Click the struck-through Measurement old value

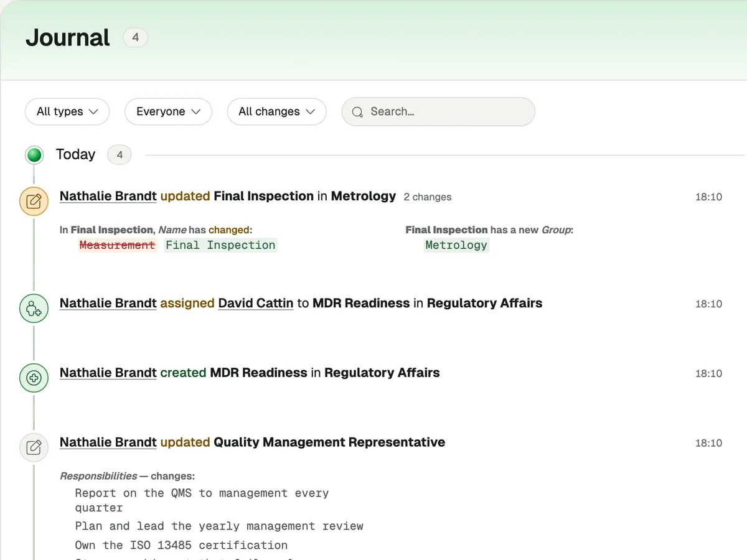117,245
